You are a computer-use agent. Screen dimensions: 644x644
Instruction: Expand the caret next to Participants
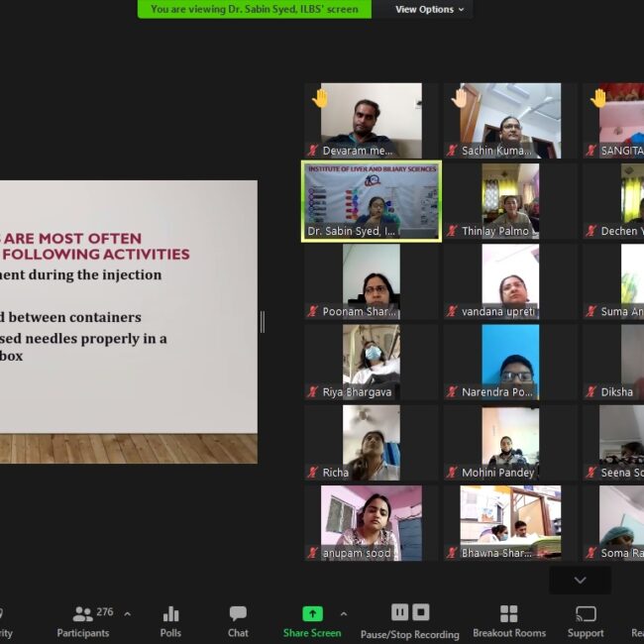coord(127,614)
